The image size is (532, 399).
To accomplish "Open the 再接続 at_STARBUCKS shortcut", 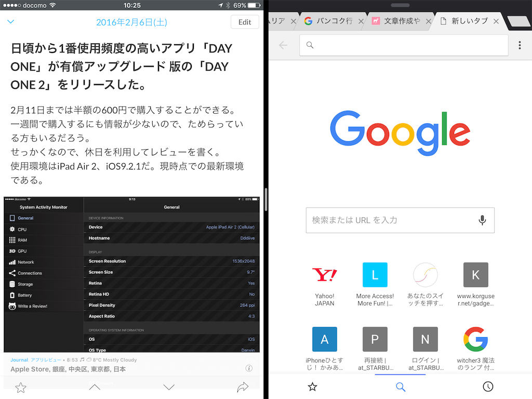I will click(x=375, y=349).
